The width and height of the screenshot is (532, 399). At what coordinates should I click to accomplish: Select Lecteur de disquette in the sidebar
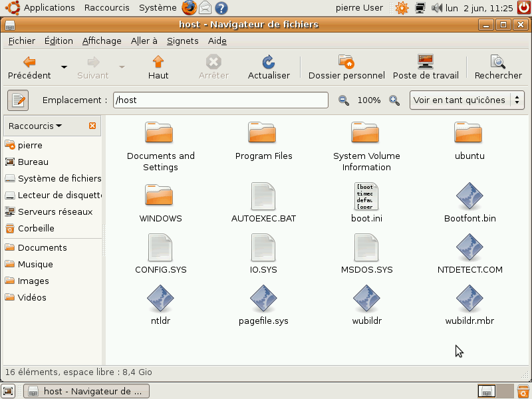tap(53, 195)
